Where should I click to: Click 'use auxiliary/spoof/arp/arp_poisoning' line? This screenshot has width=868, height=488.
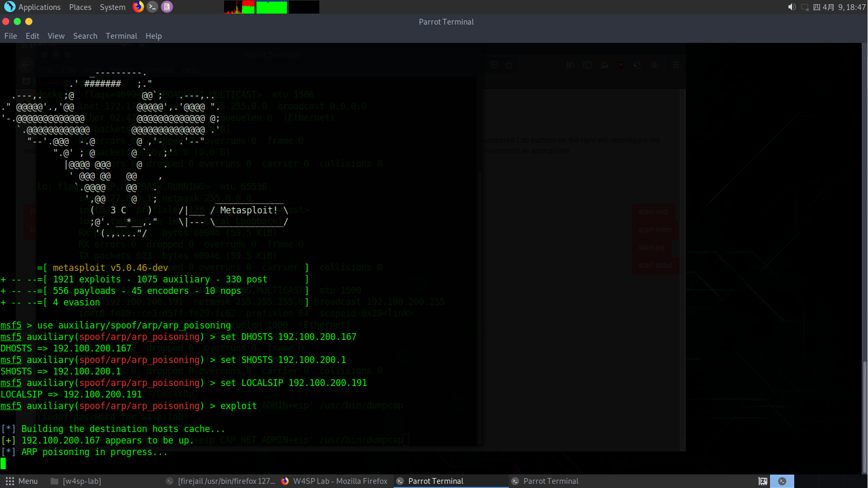116,325
